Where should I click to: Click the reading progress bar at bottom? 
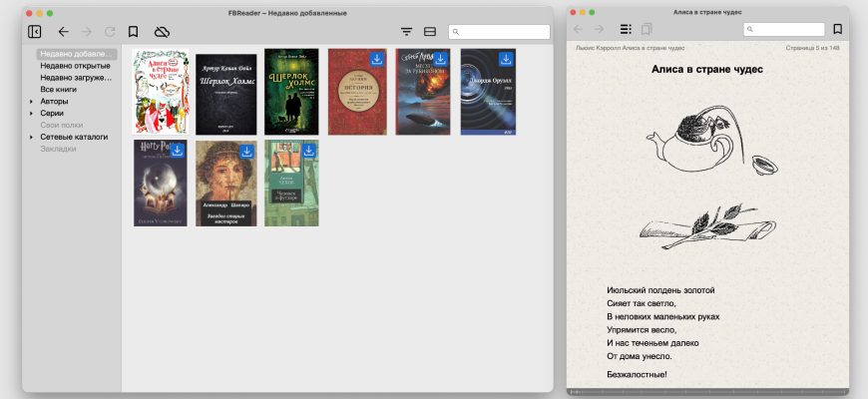click(x=707, y=393)
